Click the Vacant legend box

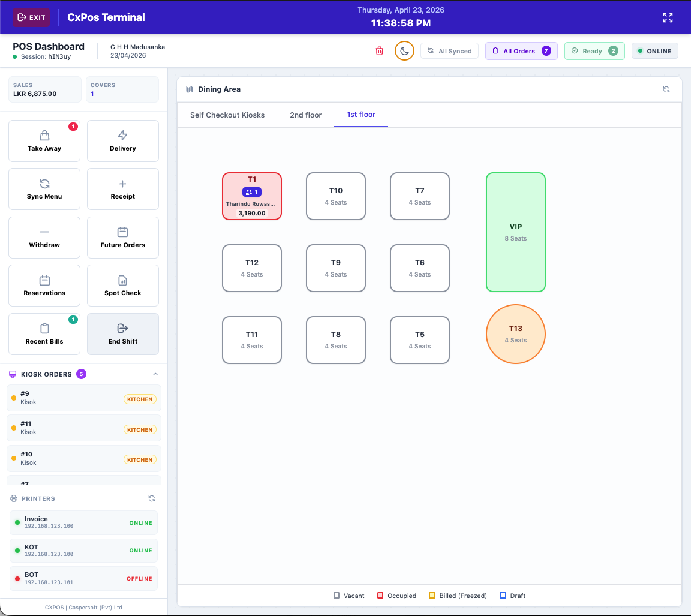(337, 595)
